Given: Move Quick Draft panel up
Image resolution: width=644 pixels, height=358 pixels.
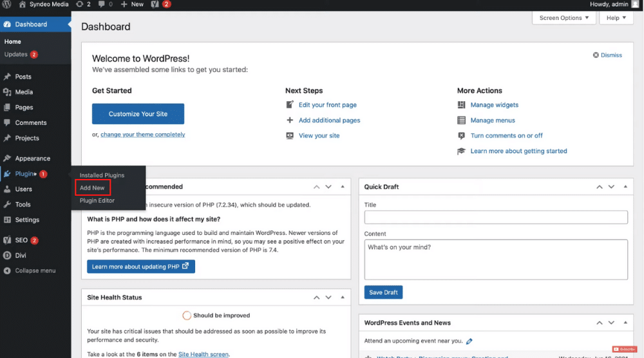Looking at the screenshot, I should [600, 187].
